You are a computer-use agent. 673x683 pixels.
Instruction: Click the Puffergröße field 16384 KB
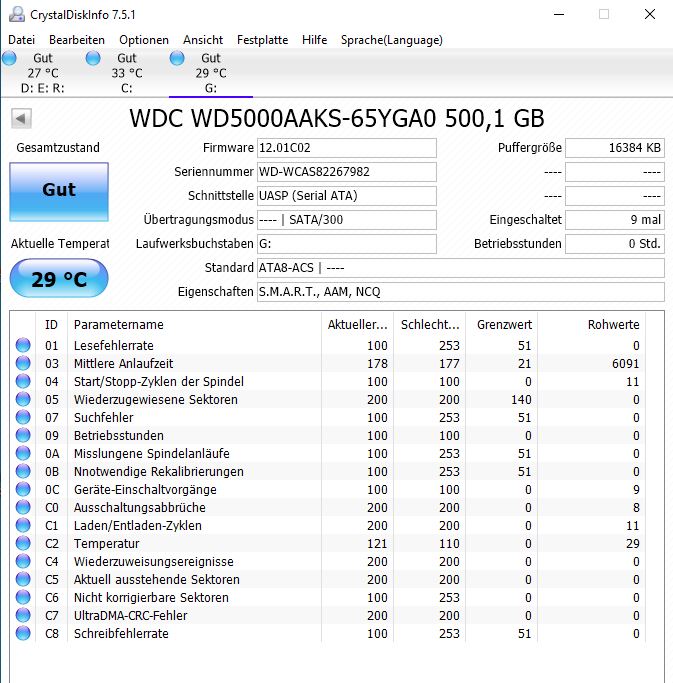[x=615, y=148]
